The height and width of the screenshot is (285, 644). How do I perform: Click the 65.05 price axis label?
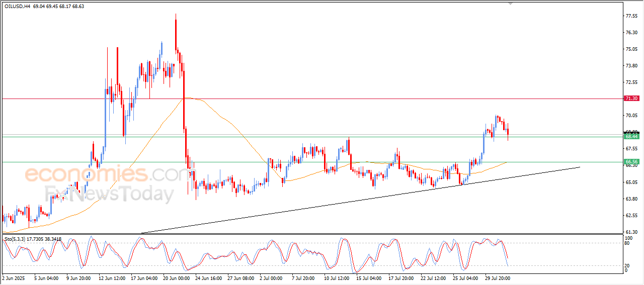tap(631, 182)
